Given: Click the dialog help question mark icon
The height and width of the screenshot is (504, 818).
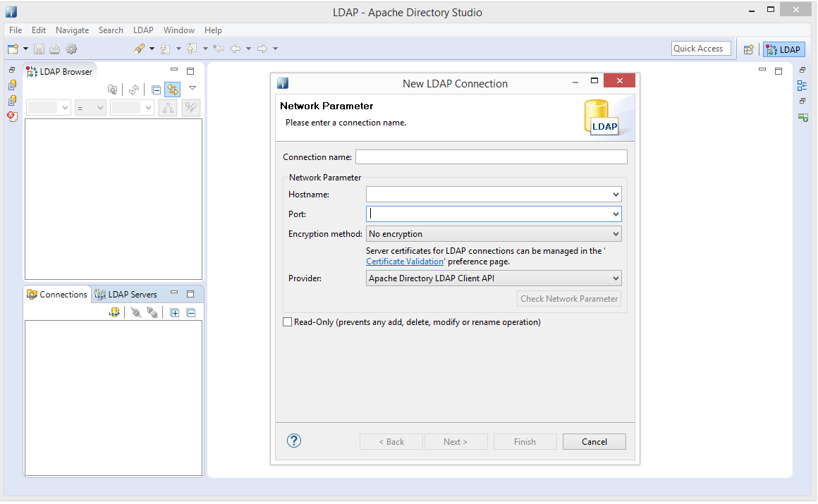Looking at the screenshot, I should point(294,441).
